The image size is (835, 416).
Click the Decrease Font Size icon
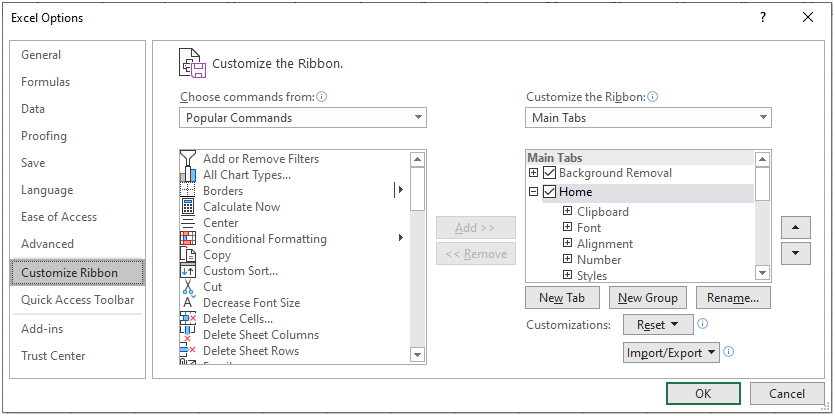click(x=188, y=303)
